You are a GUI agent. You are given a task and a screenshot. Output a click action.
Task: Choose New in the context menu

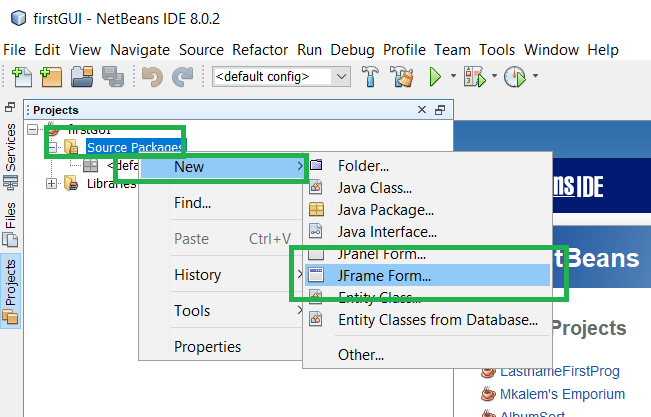[223, 167]
